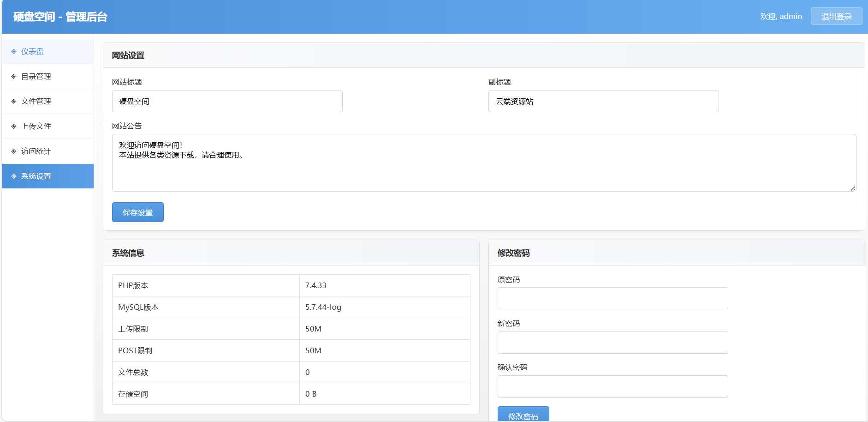Grab the 网站公告 textarea resize handle
Image resolution: width=868 pixels, height=422 pixels.
click(853, 188)
